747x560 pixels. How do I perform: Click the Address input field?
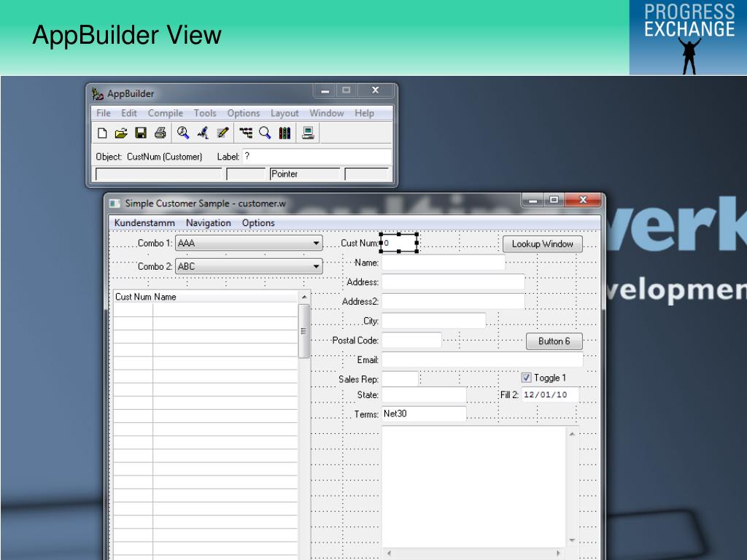(x=453, y=282)
